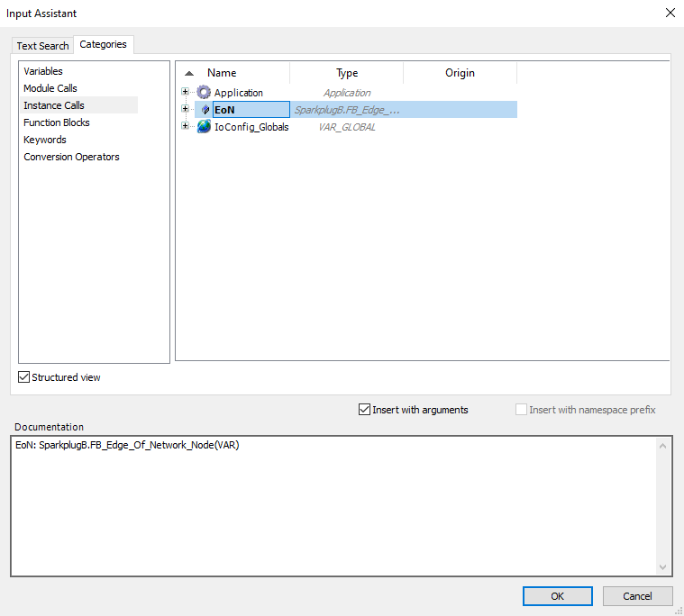684x616 pixels.
Task: Click the documentation scrollbar down arrow
Action: [663, 567]
